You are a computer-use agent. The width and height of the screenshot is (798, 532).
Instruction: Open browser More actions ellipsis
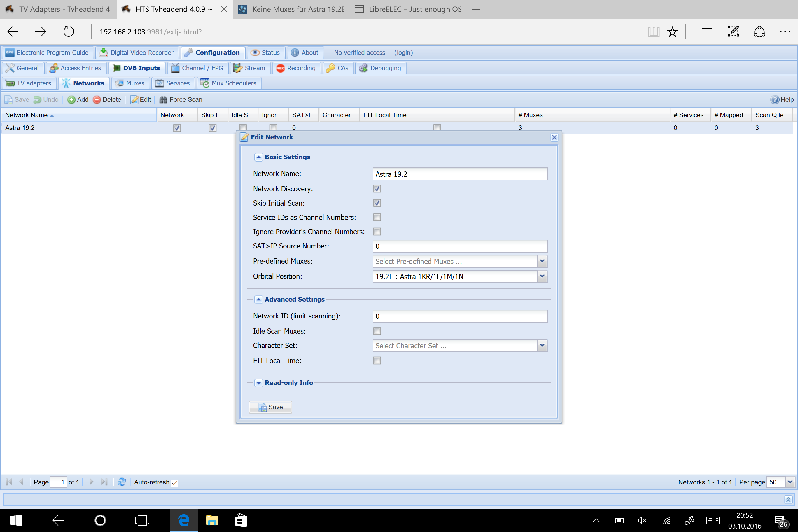coord(785,32)
